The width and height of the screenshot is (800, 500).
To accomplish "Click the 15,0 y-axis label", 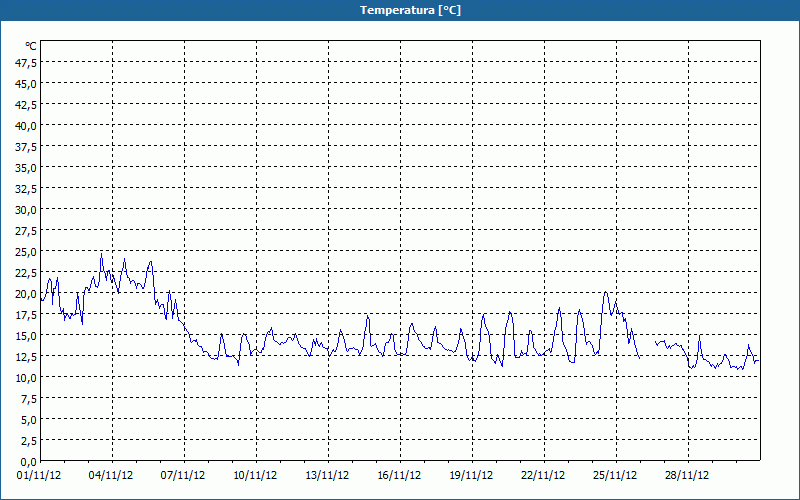I will pos(26,336).
